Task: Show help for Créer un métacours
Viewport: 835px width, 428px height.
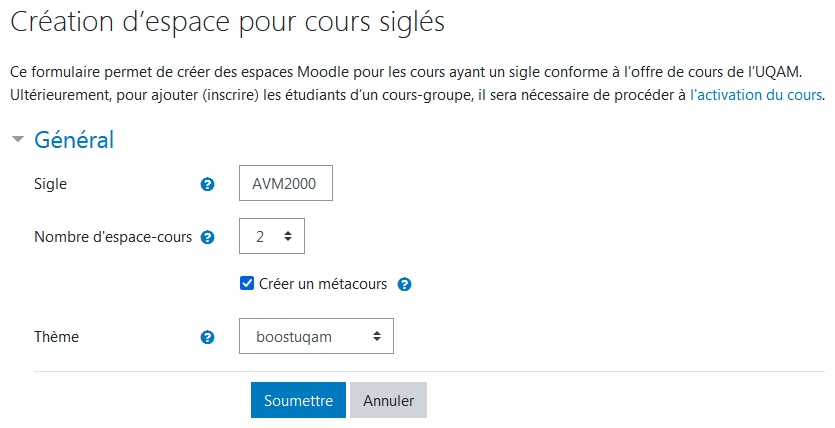Action: [x=404, y=284]
